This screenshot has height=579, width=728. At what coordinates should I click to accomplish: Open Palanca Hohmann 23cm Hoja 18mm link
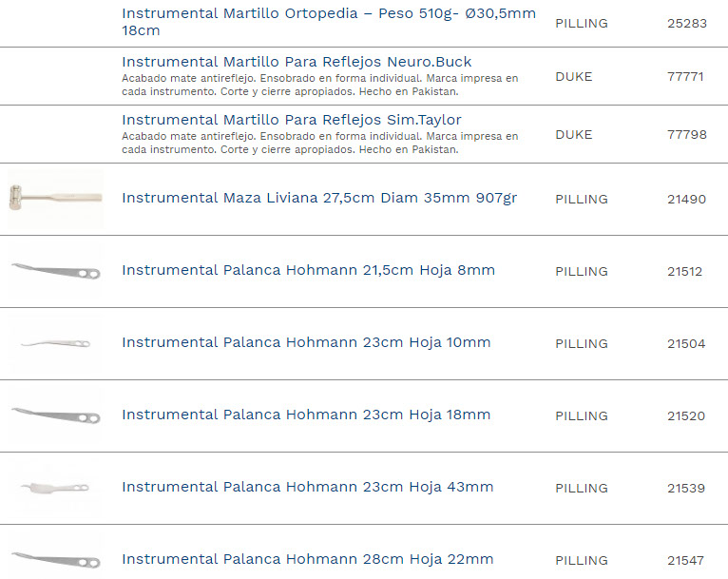click(306, 415)
